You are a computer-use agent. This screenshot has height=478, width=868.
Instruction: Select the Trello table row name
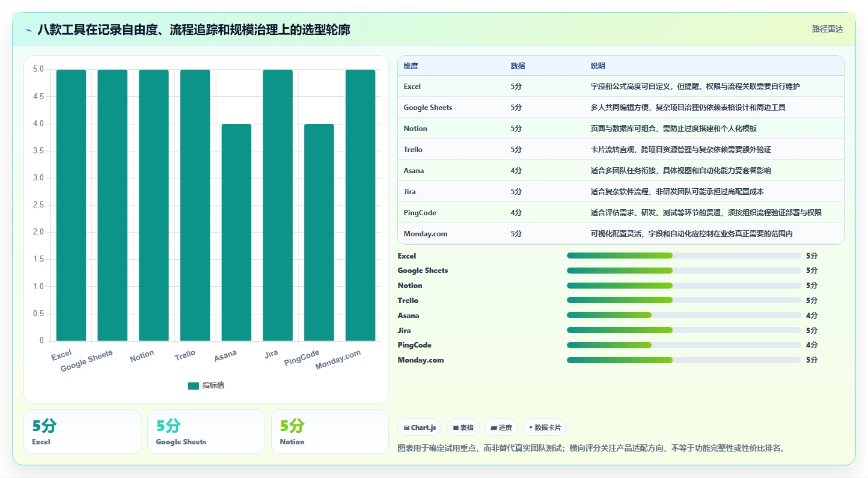tap(413, 150)
